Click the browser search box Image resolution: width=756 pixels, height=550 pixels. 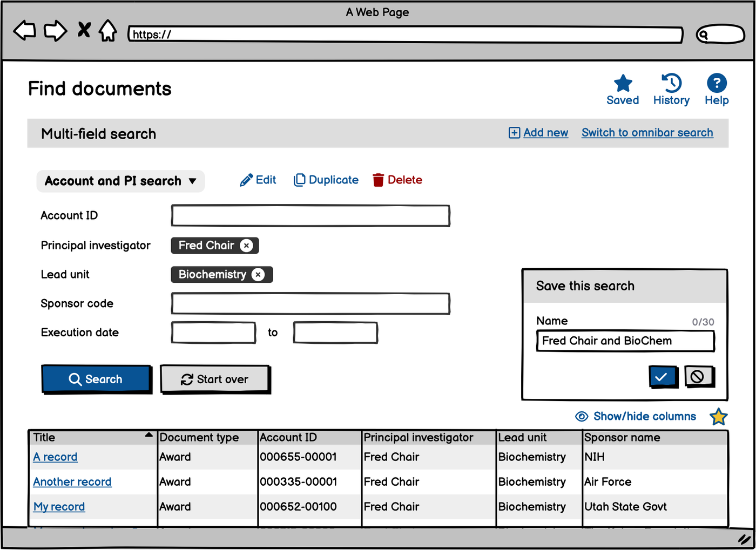[720, 35]
